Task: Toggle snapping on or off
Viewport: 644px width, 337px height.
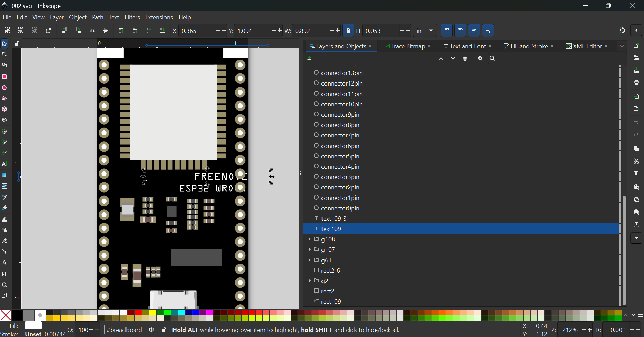Action: pyautogui.click(x=622, y=31)
